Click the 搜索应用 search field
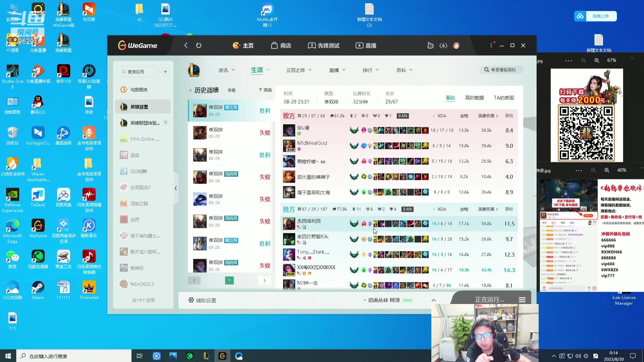The width and height of the screenshot is (644, 362). point(138,72)
